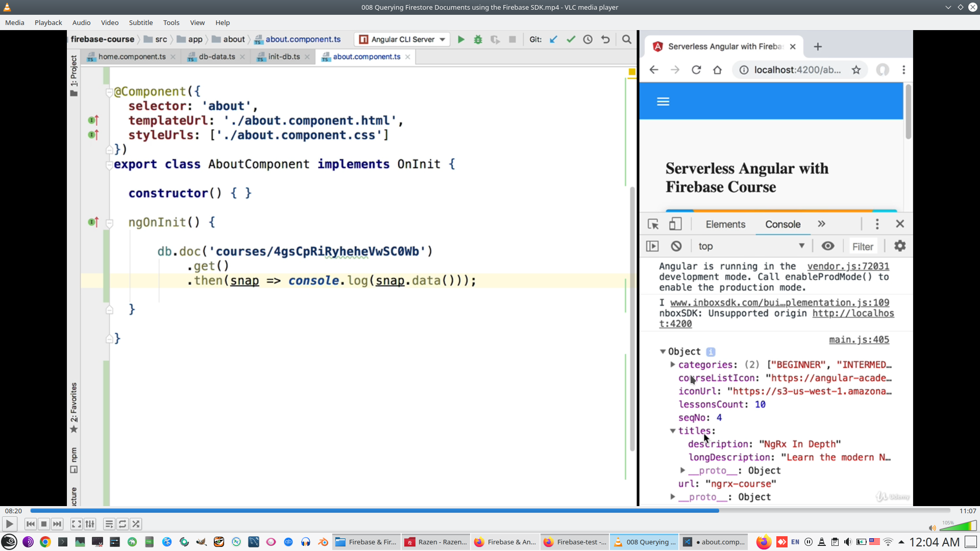Screen dimensions: 980x551
Task: Open the Playback menu
Action: point(48,22)
